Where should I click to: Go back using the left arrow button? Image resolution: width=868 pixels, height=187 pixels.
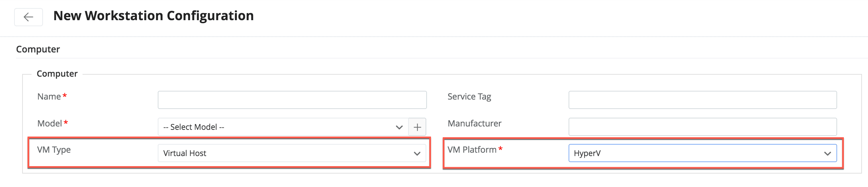[28, 17]
